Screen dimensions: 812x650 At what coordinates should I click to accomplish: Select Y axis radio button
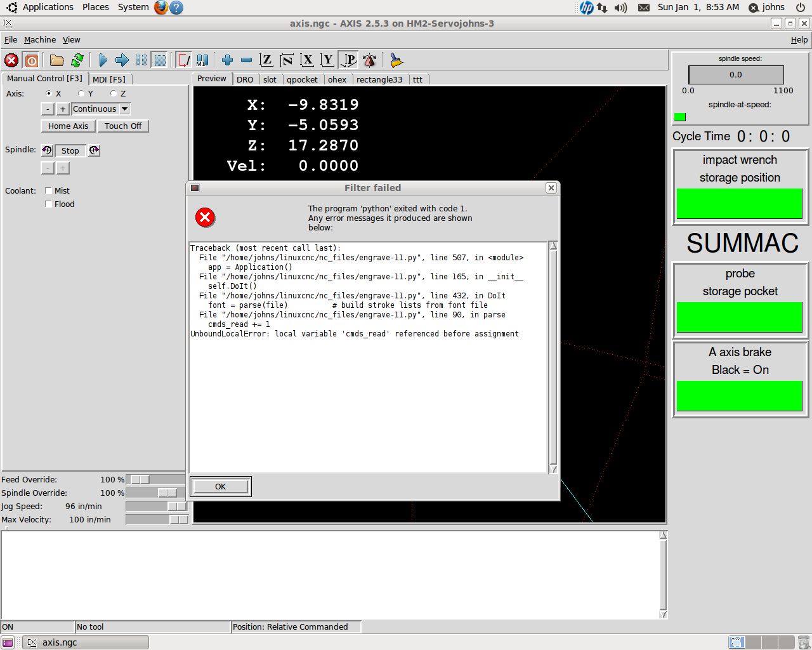81,93
